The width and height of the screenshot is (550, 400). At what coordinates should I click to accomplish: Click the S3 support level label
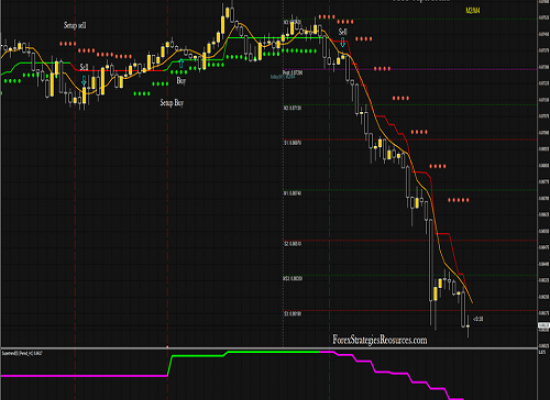(293, 314)
